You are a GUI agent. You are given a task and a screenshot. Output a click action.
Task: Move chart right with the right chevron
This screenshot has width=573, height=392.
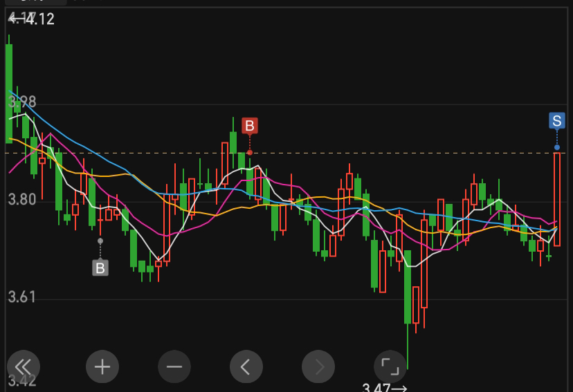tap(318, 366)
